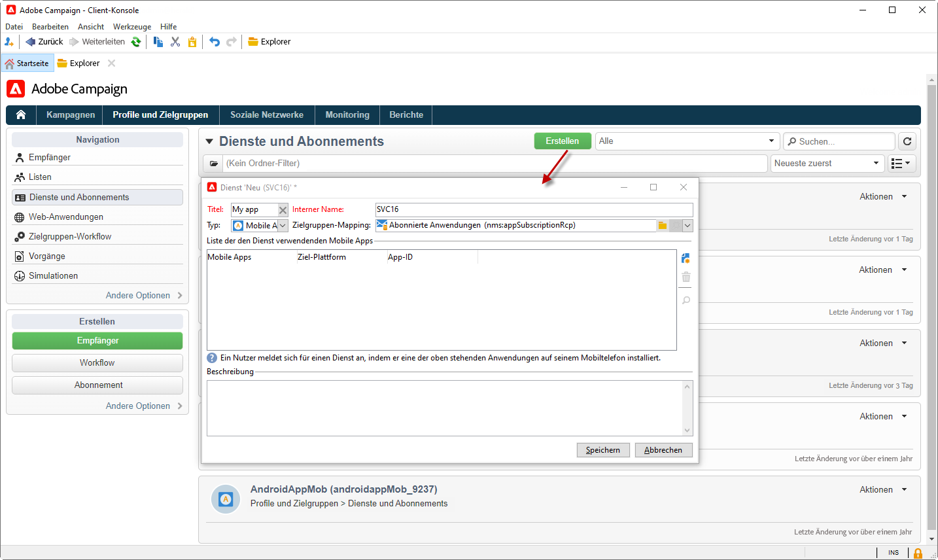Click the Weiterleiten forward toolbar button
Screen dimensions: 938x560
97,42
